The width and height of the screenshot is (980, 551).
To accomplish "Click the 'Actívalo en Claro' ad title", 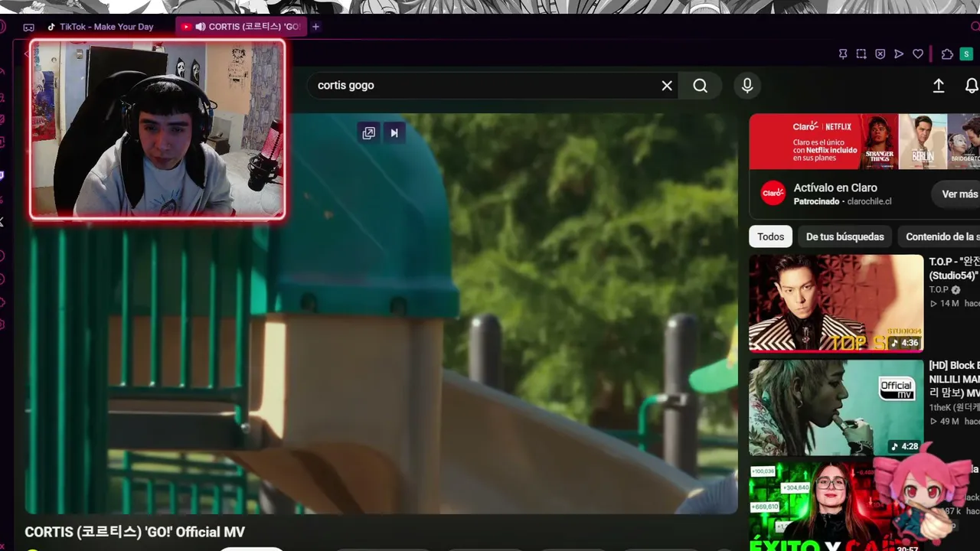I will [835, 187].
